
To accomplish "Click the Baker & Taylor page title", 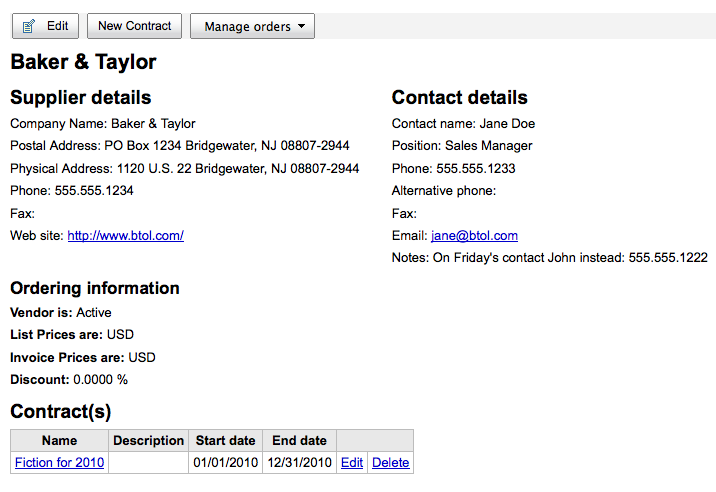I will (x=84, y=62).
